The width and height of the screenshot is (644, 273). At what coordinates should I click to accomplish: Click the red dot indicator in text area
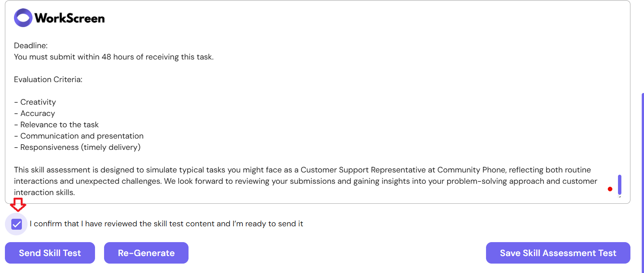click(610, 189)
